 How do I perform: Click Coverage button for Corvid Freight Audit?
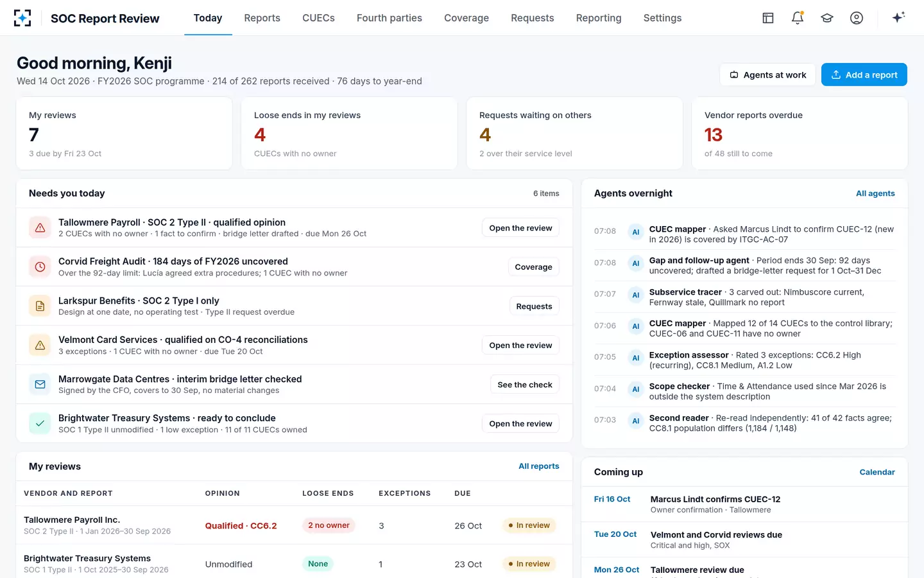click(x=533, y=267)
